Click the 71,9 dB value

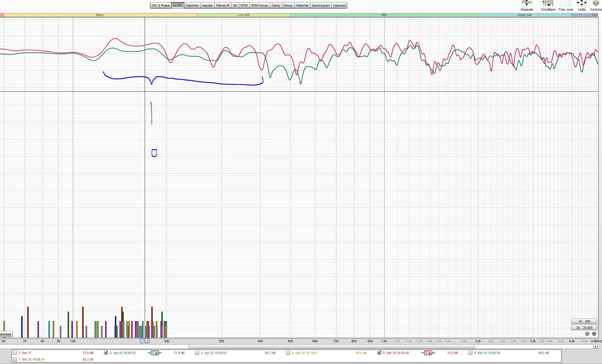(x=179, y=353)
